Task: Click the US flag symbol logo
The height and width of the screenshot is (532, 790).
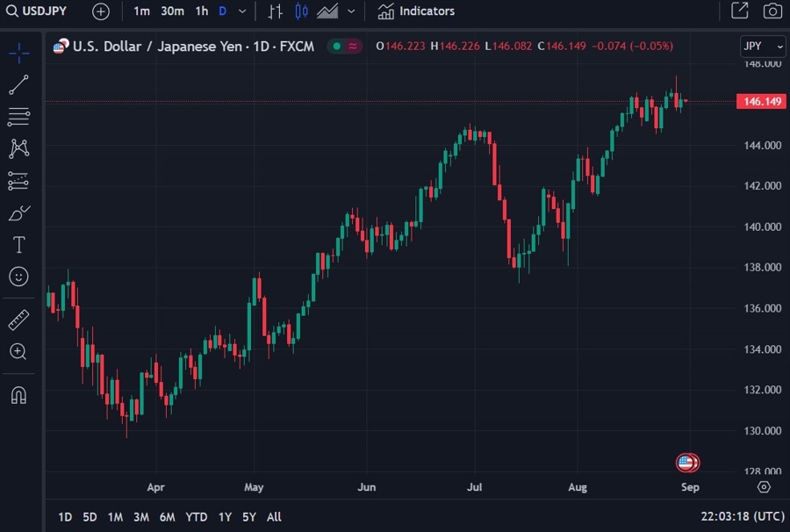Action: 61,47
